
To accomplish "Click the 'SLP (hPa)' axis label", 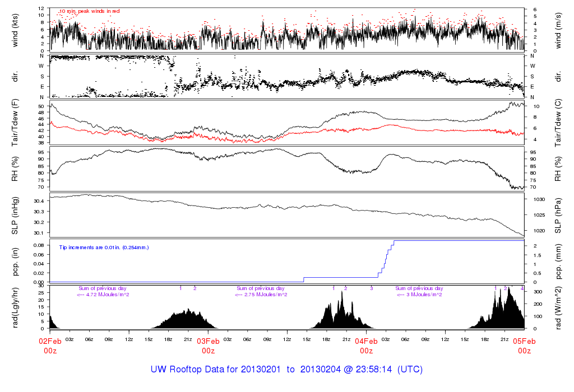I will (558, 216).
